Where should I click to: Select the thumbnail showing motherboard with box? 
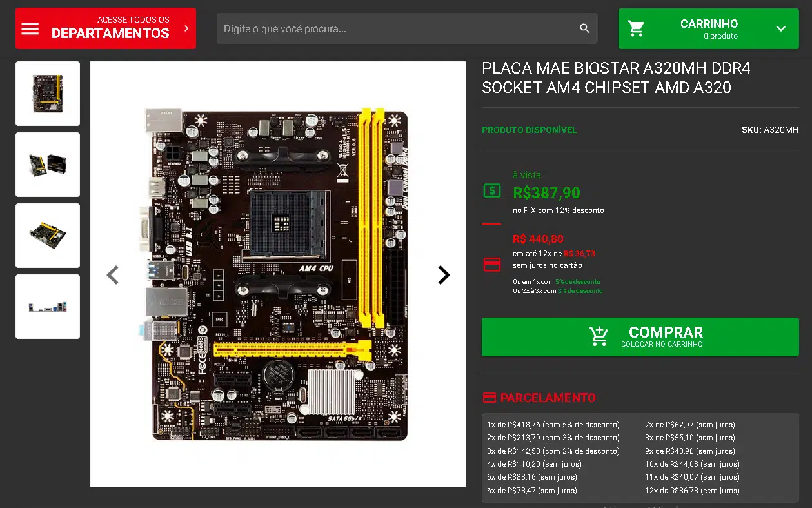[48, 165]
